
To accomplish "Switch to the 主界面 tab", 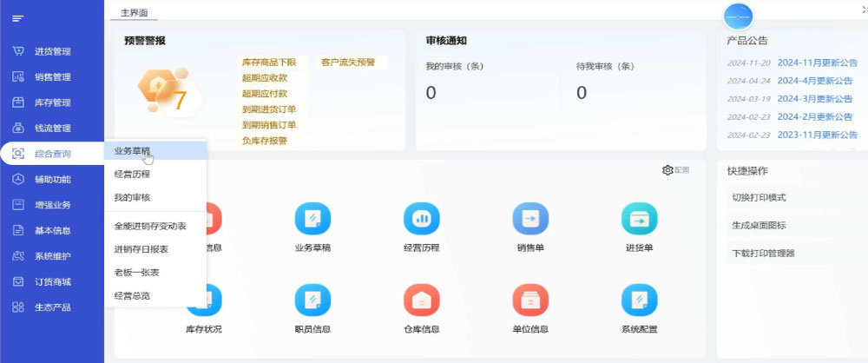I will click(133, 13).
